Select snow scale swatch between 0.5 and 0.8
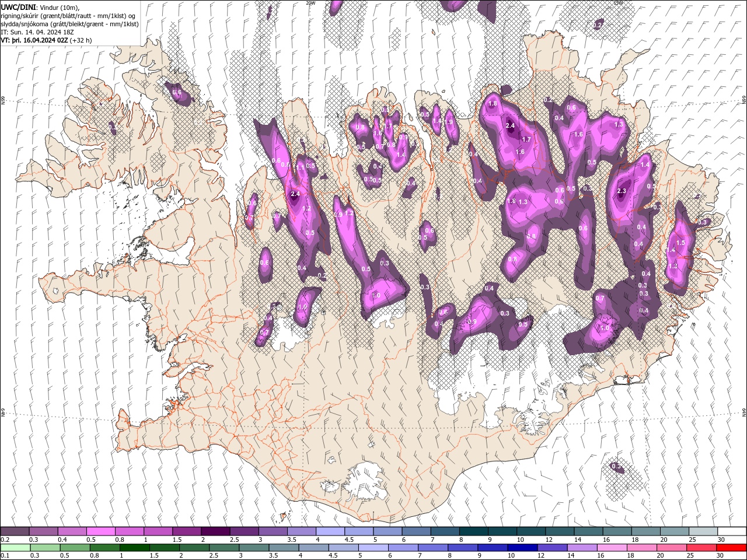This screenshot has width=747, height=560. 100,531
